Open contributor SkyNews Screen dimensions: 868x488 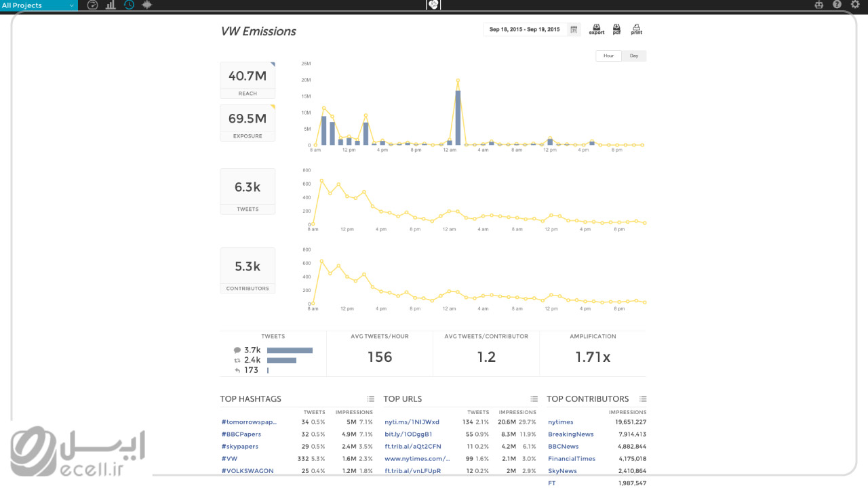[x=563, y=471]
